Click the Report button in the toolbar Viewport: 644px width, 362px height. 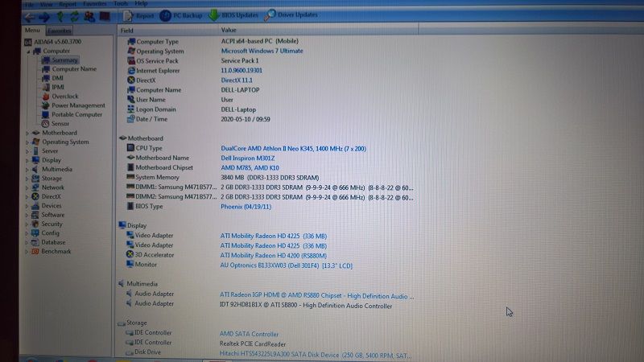pyautogui.click(x=138, y=16)
